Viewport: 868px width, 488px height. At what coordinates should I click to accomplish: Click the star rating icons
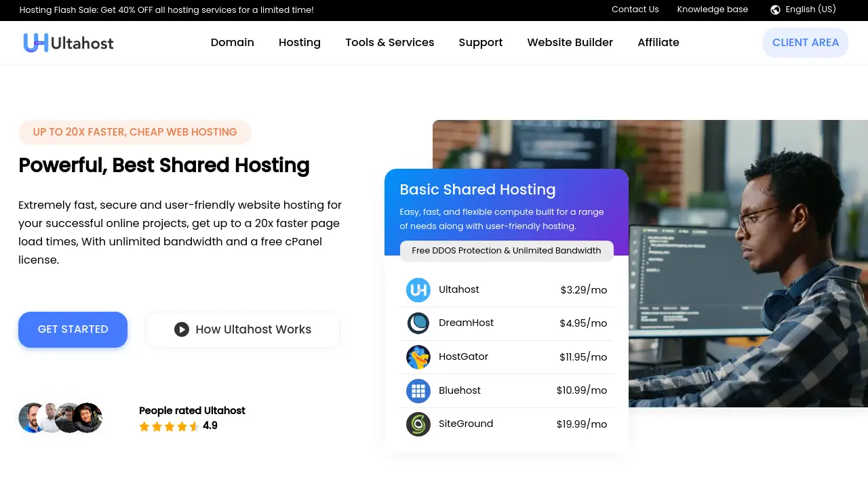click(169, 426)
